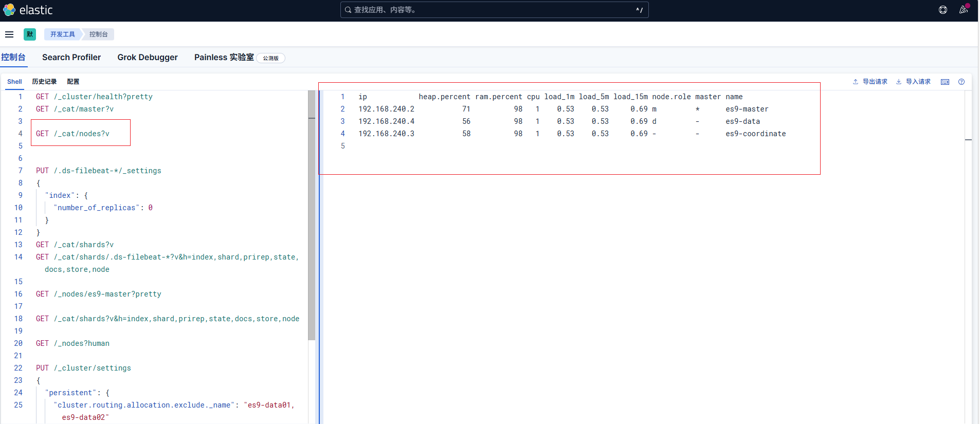
Task: Click the 公测版 beta badge
Action: coord(271,58)
